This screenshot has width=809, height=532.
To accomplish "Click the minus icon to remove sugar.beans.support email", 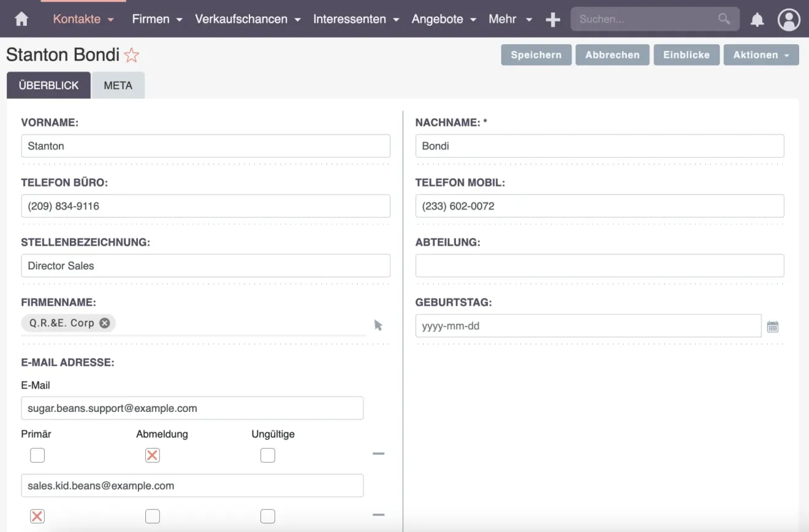I will coord(379,454).
